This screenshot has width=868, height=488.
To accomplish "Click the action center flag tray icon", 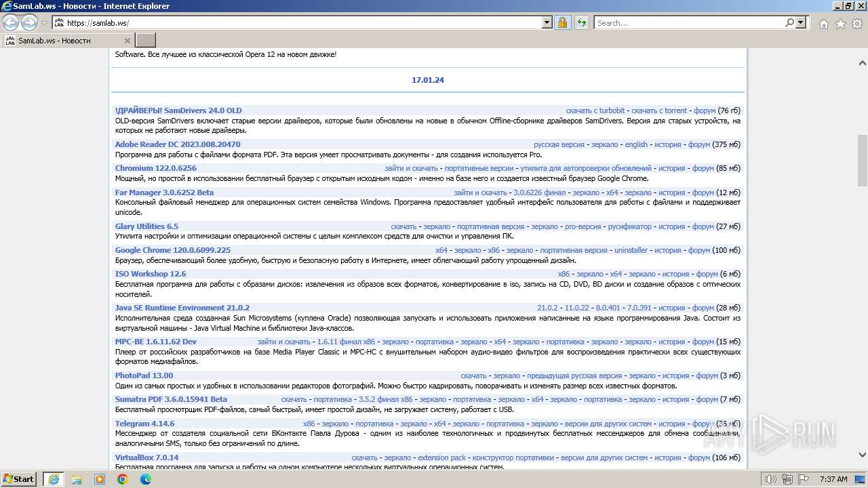I will click(804, 479).
